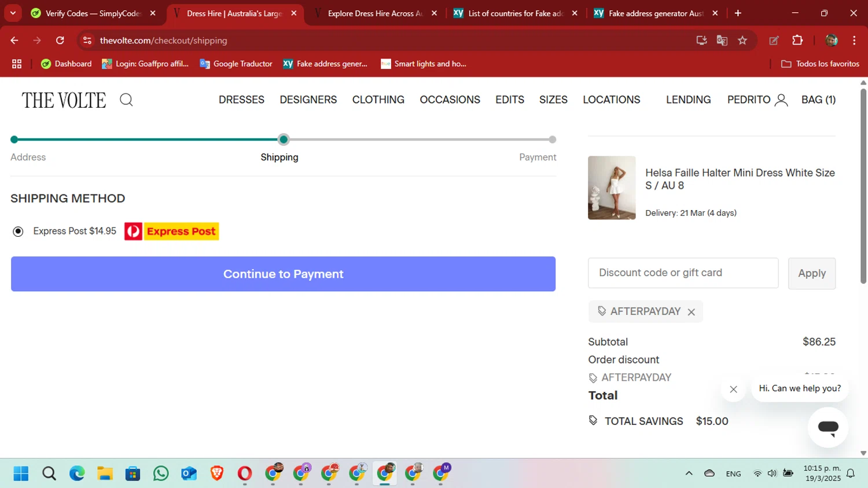This screenshot has height=488, width=868.
Task: Open the Smart lights bookmark
Action: pyautogui.click(x=424, y=64)
